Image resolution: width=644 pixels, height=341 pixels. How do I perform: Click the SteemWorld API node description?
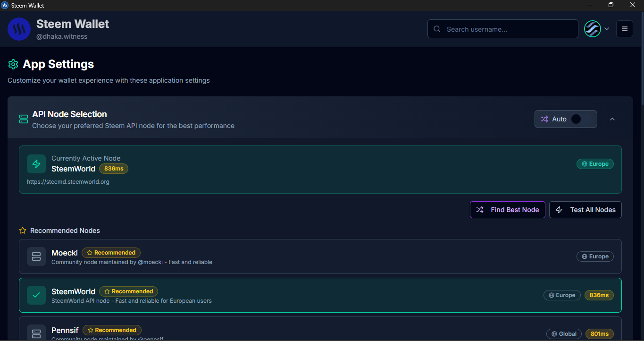click(x=132, y=301)
